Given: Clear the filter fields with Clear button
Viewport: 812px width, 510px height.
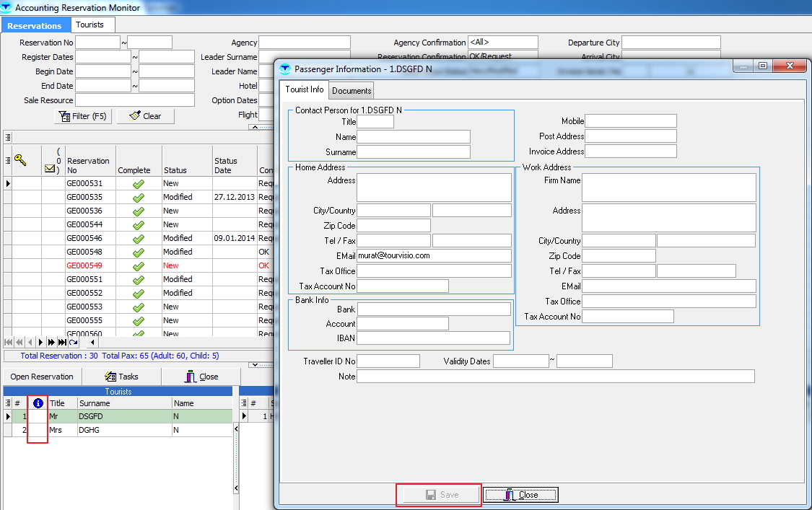Looking at the screenshot, I should (x=145, y=116).
